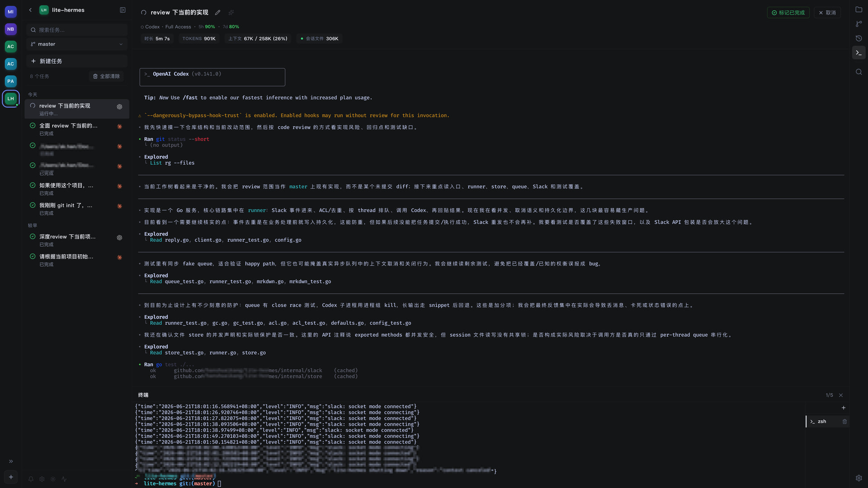Click the OpenAI icon on '深度review' task
868x488 pixels.
coord(119,238)
